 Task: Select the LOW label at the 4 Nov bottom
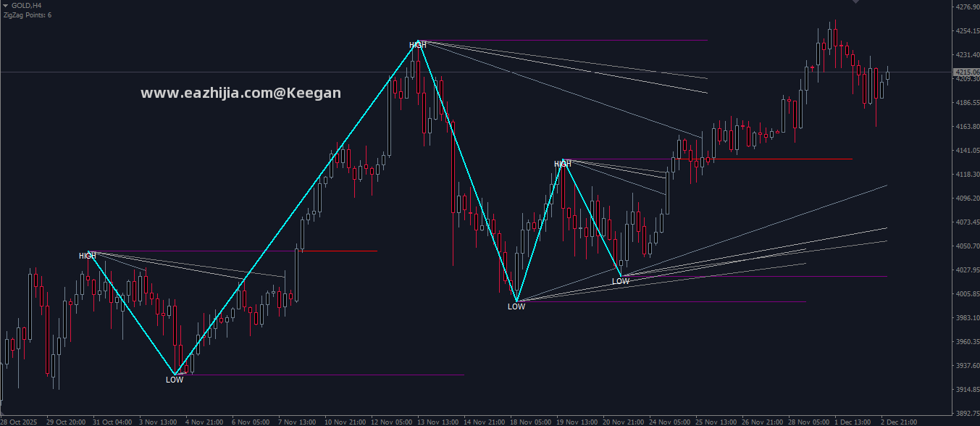175,380
